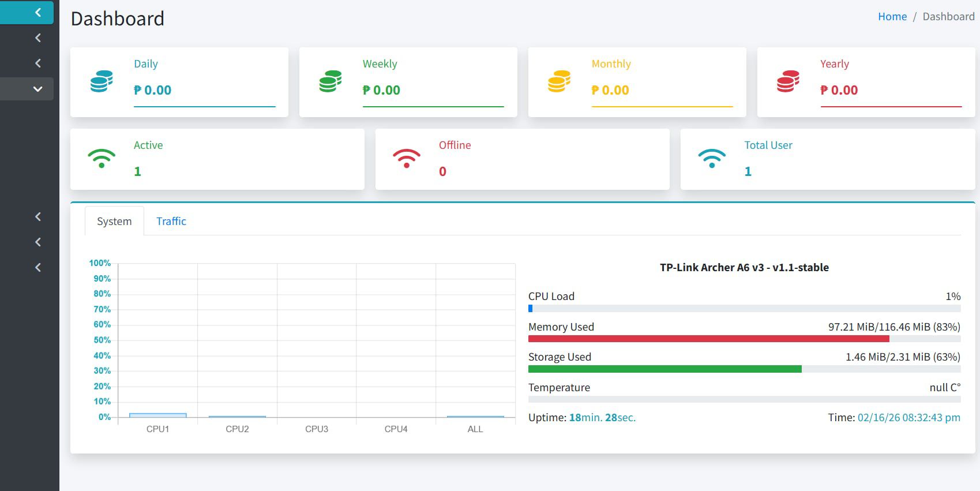Image resolution: width=980 pixels, height=491 pixels.
Task: Click the Active user count 1
Action: coord(137,171)
